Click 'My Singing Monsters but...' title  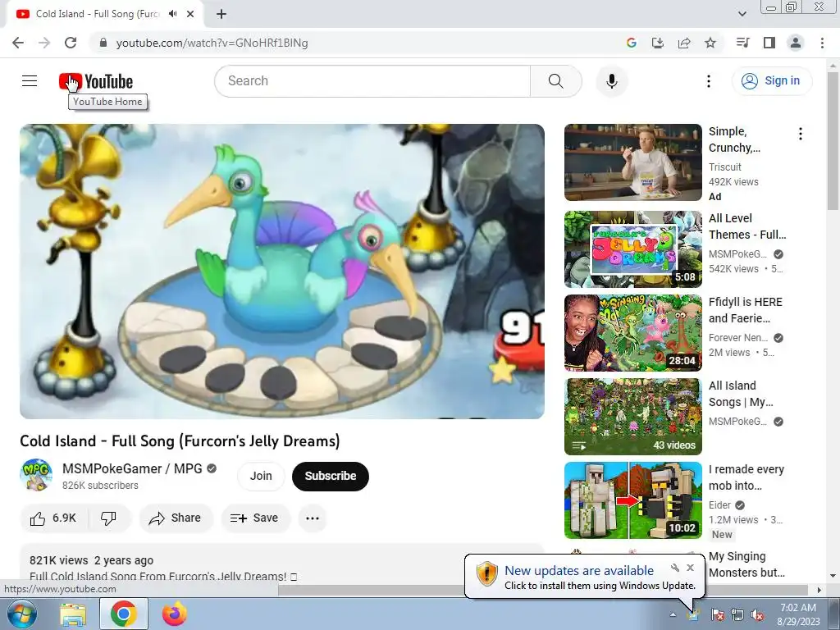[746, 564]
